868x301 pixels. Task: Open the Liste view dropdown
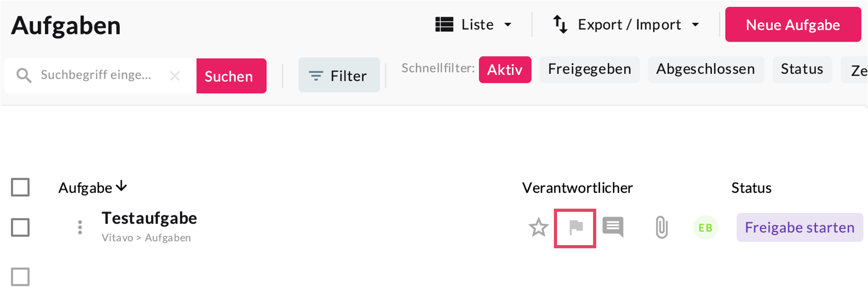point(473,25)
